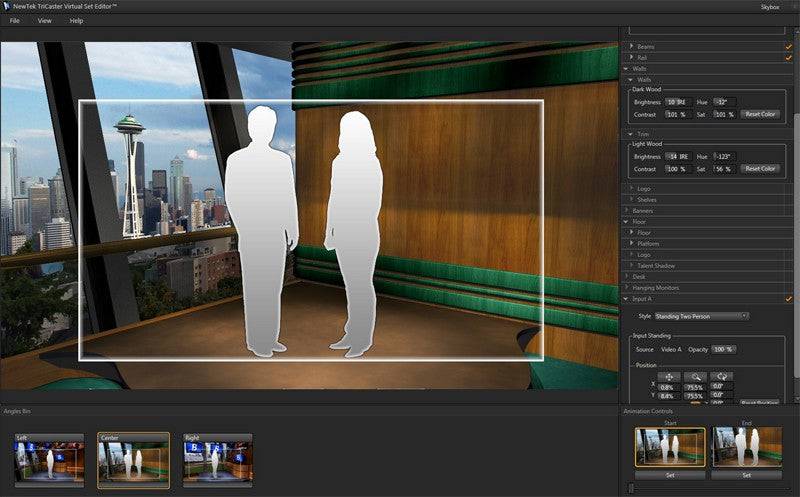
Task: Expand the Hanging Monitors section
Action: coord(627,288)
